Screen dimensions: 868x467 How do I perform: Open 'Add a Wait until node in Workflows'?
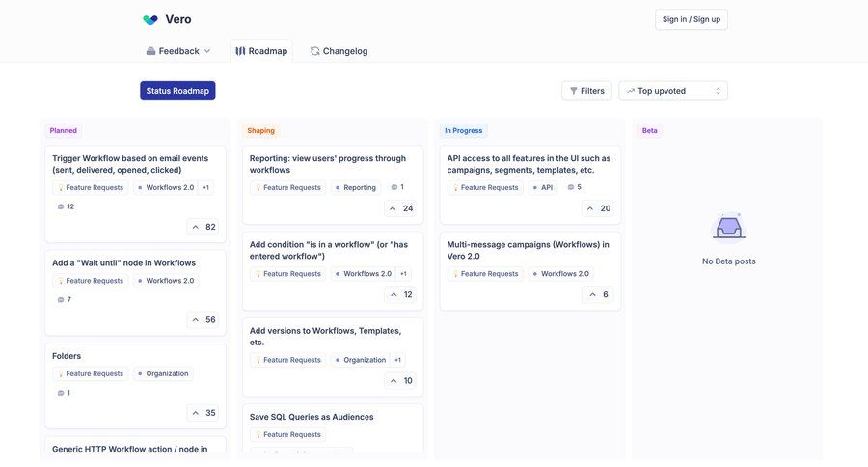pyautogui.click(x=124, y=263)
